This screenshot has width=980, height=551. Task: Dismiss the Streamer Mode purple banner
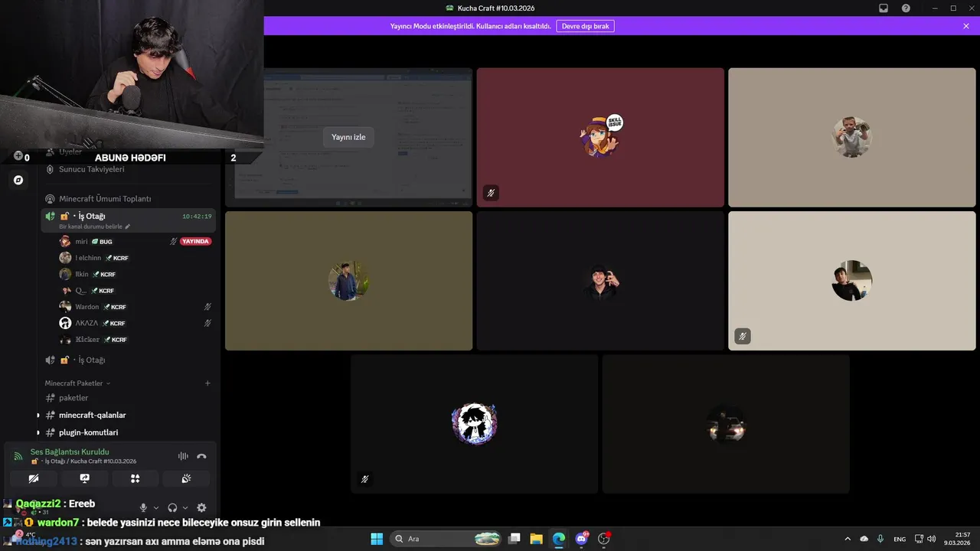pyautogui.click(x=966, y=26)
